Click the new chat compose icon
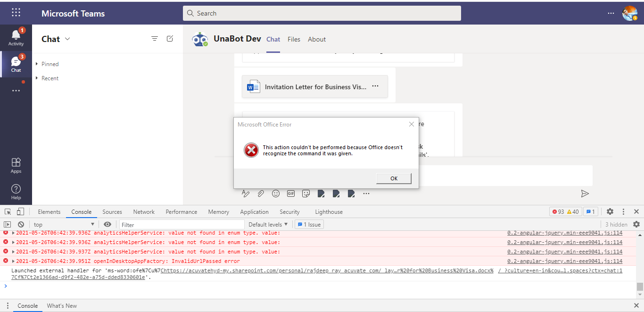 tap(170, 39)
